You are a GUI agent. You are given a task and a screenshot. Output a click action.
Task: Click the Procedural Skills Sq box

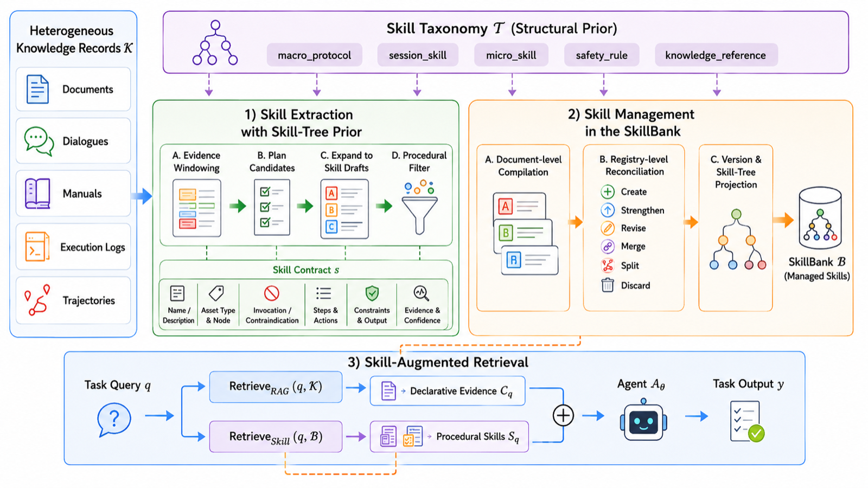coord(449,436)
